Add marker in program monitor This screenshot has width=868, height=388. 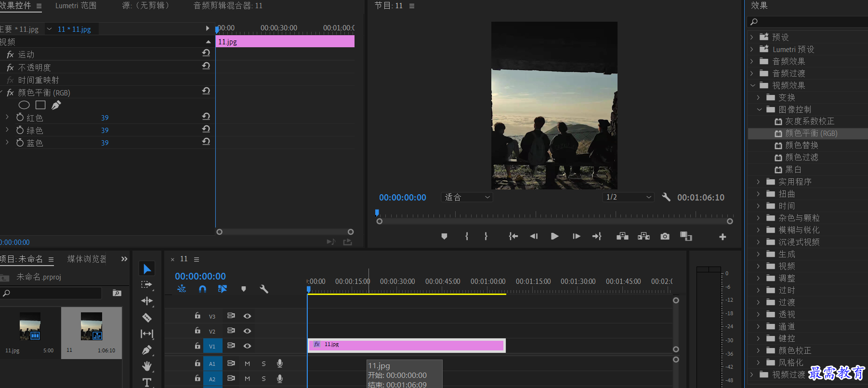click(x=444, y=236)
